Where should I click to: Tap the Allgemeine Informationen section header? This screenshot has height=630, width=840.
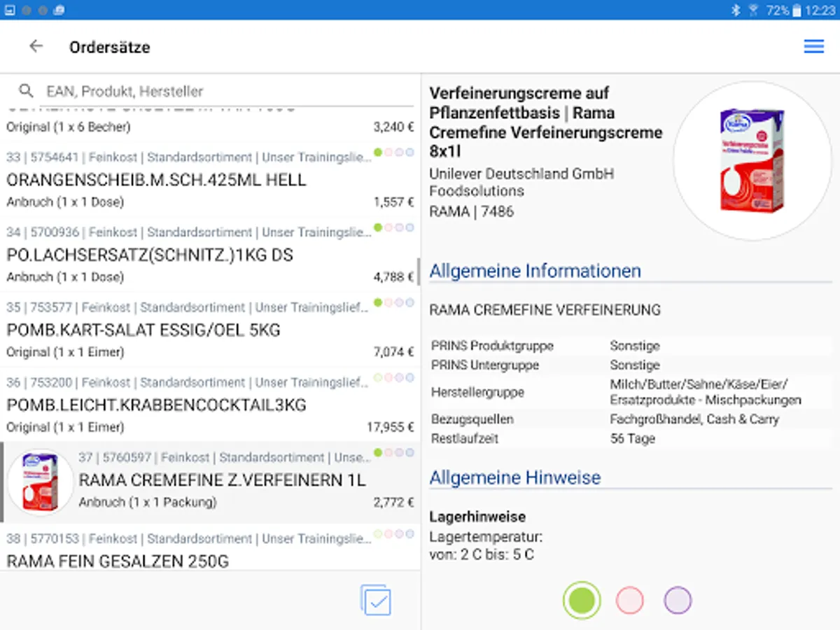coord(535,271)
